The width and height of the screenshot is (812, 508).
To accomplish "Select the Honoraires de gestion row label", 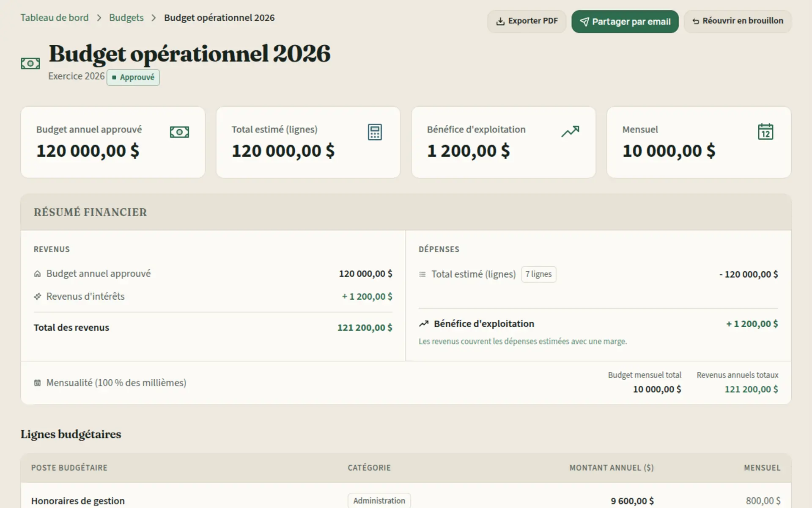I will point(78,501).
